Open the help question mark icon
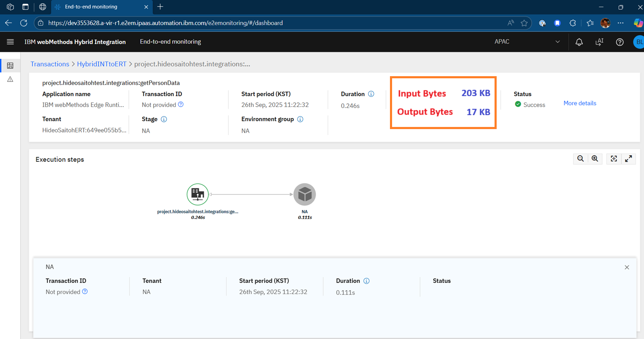 tap(619, 42)
